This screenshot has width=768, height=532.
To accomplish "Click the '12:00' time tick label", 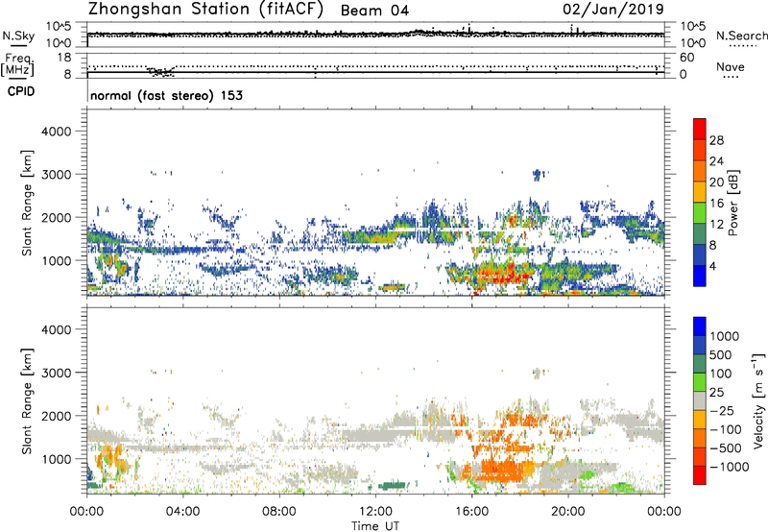I will [x=375, y=512].
